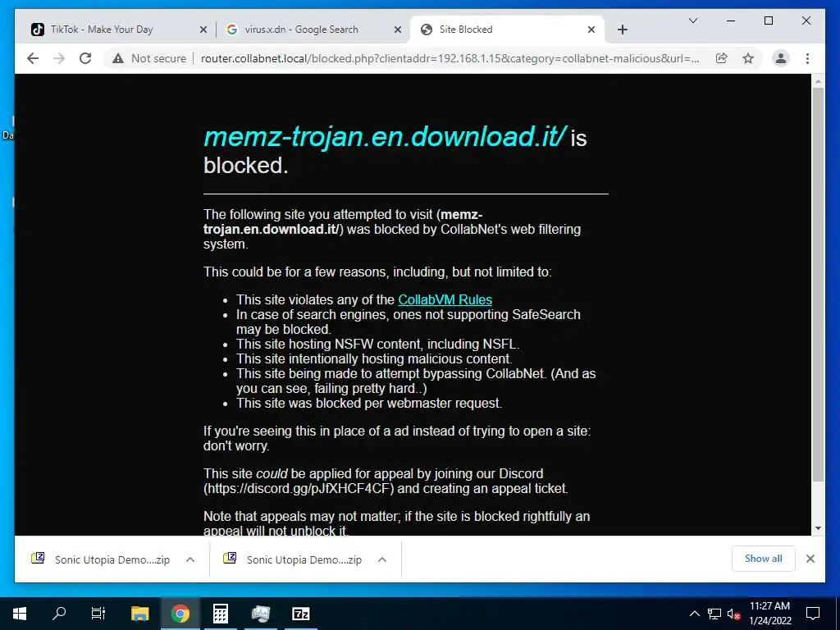This screenshot has width=840, height=630.
Task: Open the CollabVM Rules link
Action: 445,299
